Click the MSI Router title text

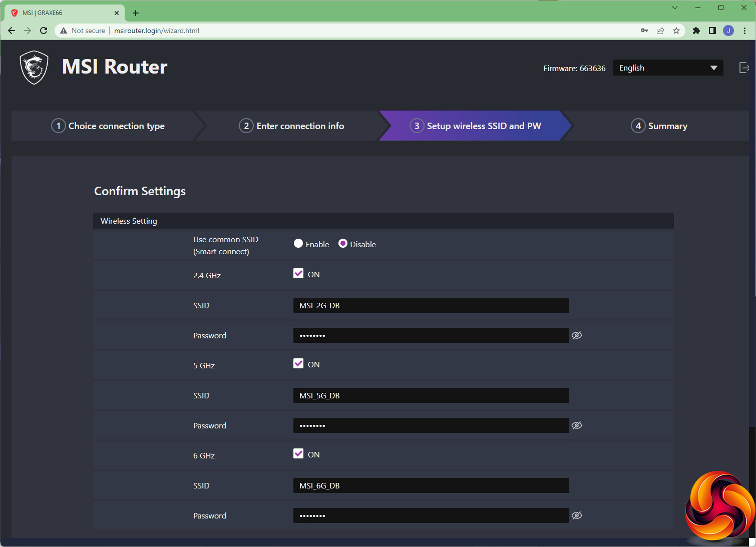click(x=115, y=67)
